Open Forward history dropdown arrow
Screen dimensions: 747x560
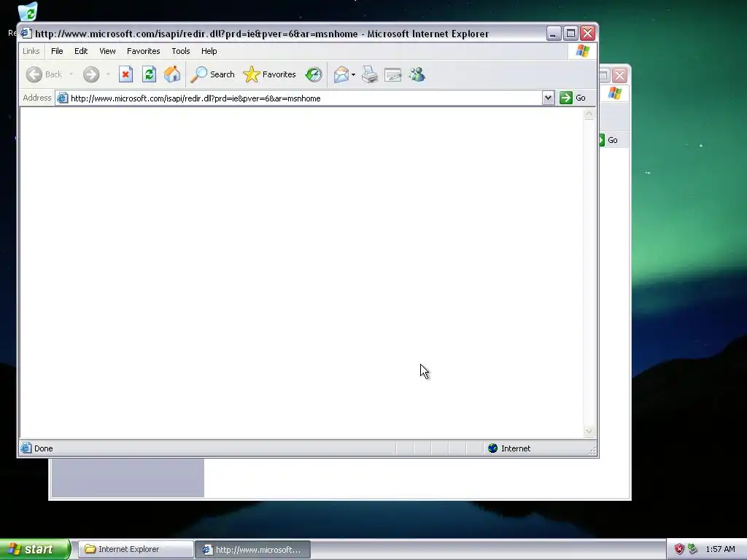click(x=108, y=74)
